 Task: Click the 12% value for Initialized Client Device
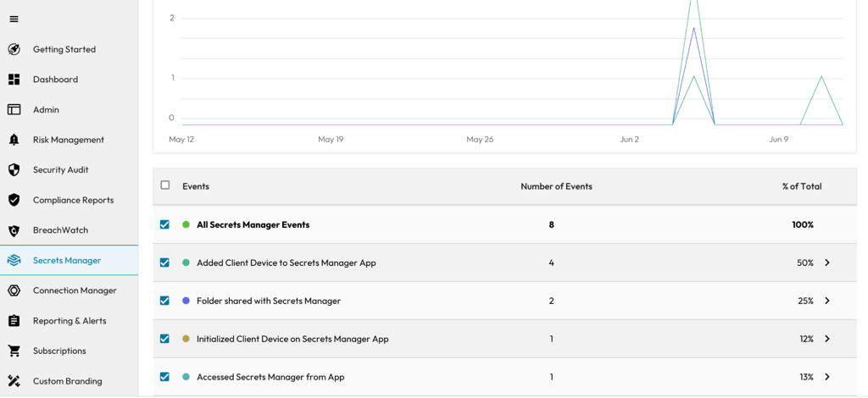807,339
